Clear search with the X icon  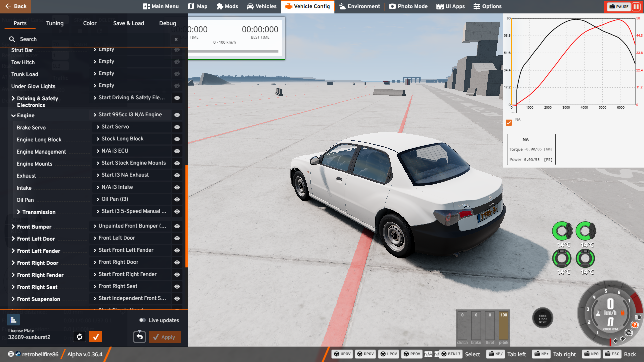pyautogui.click(x=176, y=39)
